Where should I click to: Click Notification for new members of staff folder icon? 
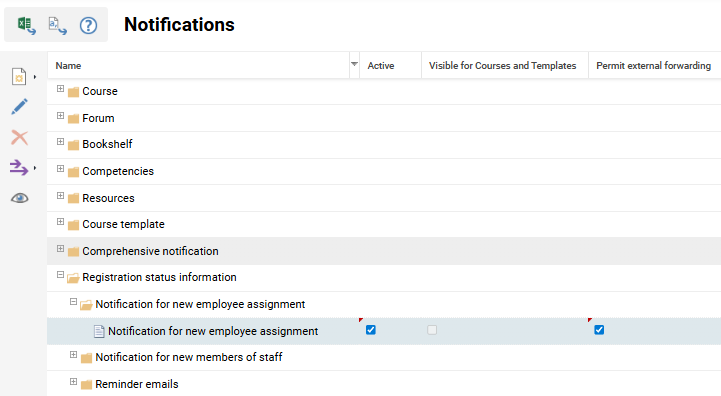point(86,358)
